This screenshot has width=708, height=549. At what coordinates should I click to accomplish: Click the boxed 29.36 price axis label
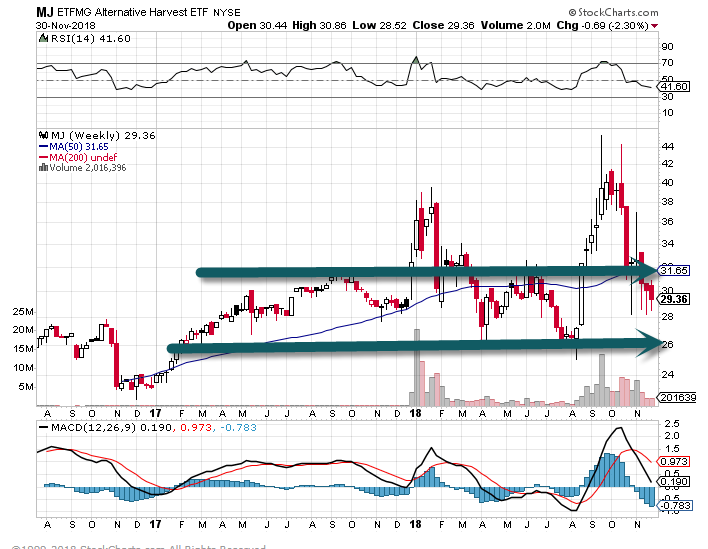(674, 299)
